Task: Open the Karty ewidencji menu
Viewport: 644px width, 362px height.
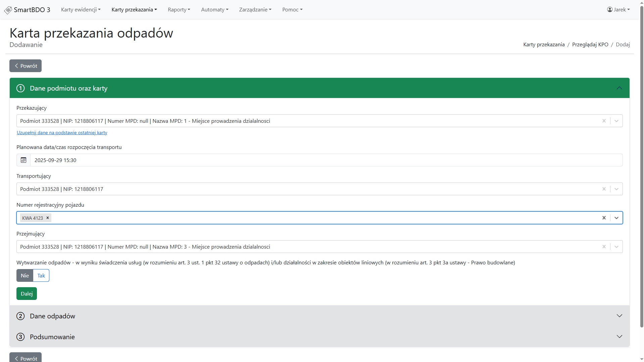Action: [81, 9]
